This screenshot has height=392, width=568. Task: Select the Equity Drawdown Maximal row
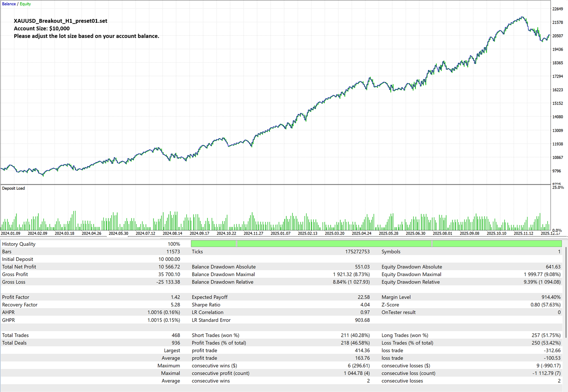click(x=471, y=274)
